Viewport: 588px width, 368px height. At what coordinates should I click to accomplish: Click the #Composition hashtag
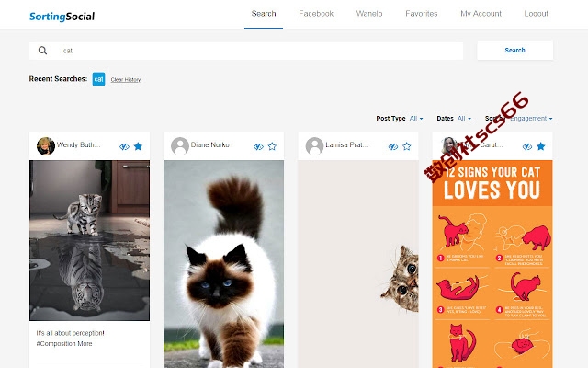(56, 343)
